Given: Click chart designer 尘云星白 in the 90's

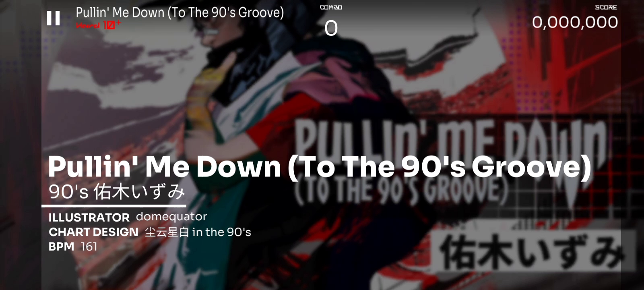Looking at the screenshot, I should [198, 232].
